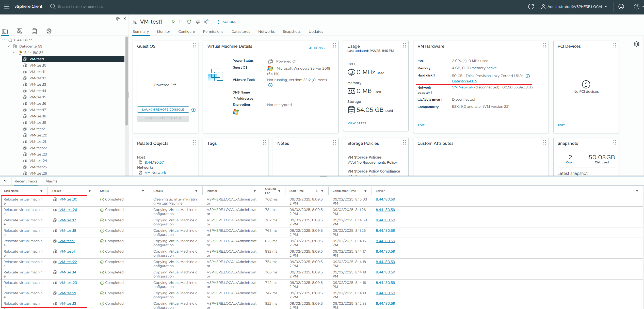Image resolution: width=644 pixels, height=309 pixels.
Task: Launch console via monitor toolbar icon
Action: [x=189, y=22]
